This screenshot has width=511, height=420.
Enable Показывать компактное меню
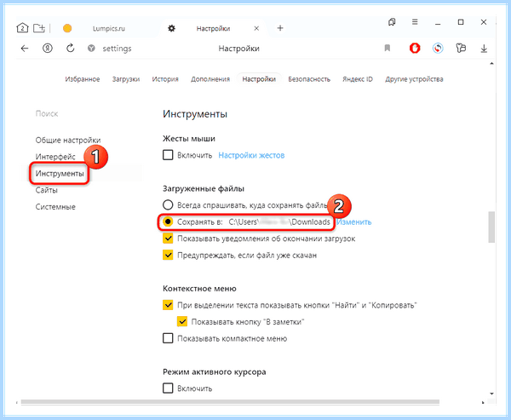(168, 338)
